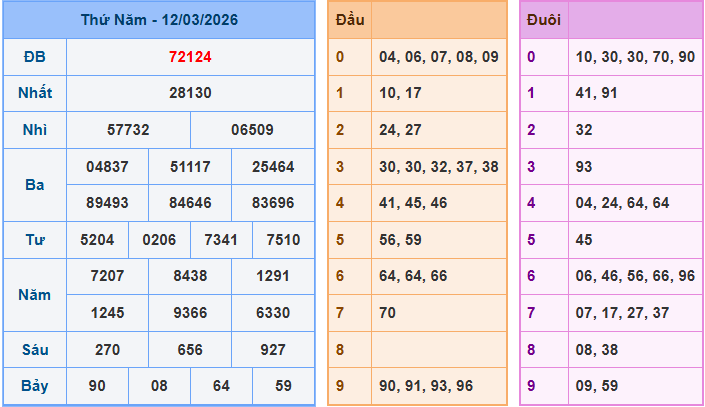Screen dimensions: 705x407
Task: Click the Sáu prize row label
Action: click(34, 350)
